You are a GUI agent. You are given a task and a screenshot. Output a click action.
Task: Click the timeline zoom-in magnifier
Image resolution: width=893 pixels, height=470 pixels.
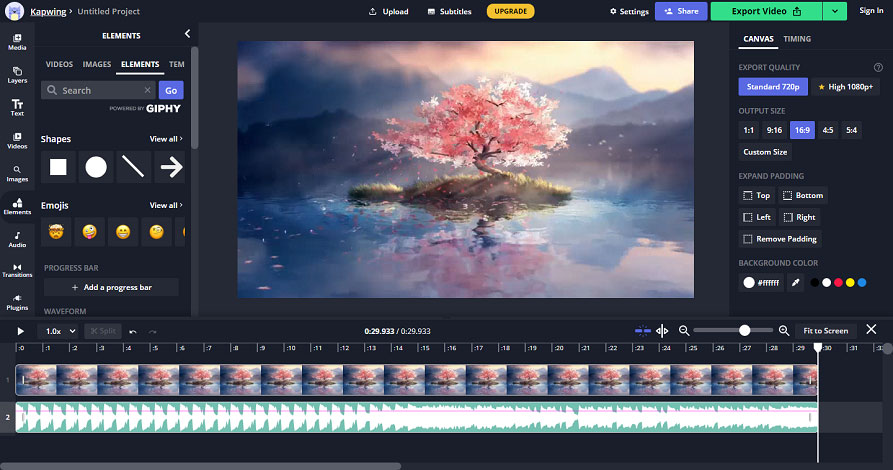[784, 330]
